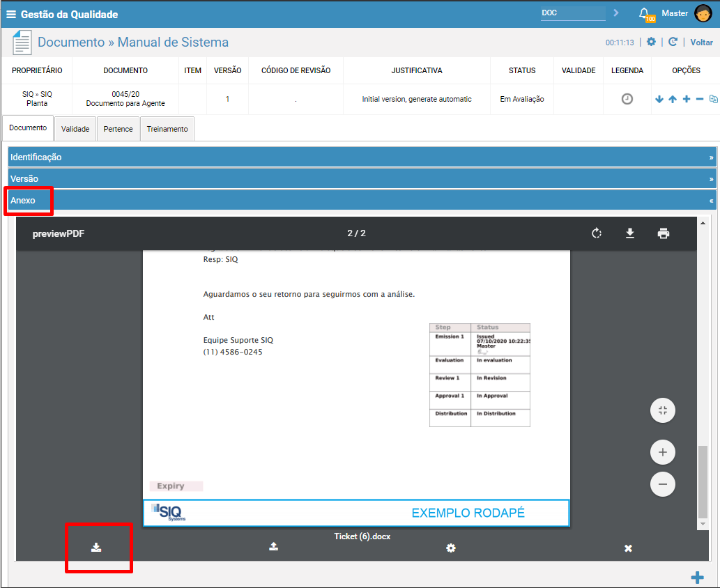Click the document page icon beside title
The image size is (720, 588).
coord(22,42)
